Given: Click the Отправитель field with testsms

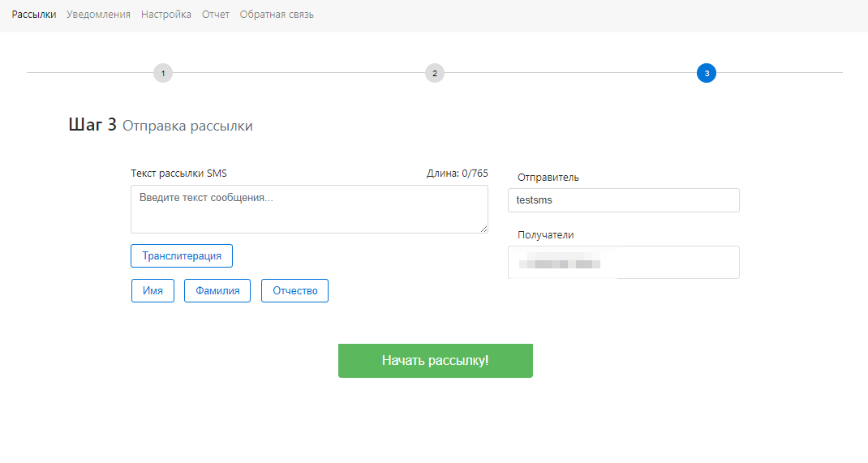Looking at the screenshot, I should pyautogui.click(x=624, y=200).
